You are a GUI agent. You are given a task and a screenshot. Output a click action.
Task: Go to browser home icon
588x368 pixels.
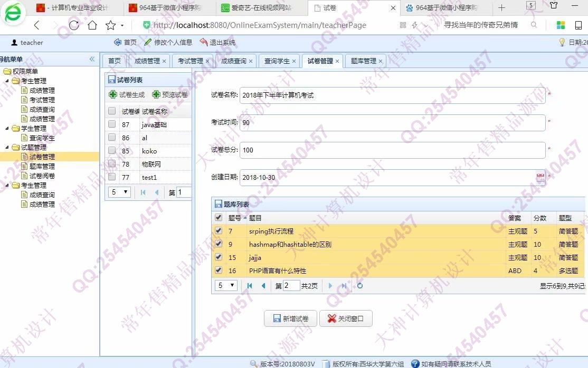click(92, 25)
